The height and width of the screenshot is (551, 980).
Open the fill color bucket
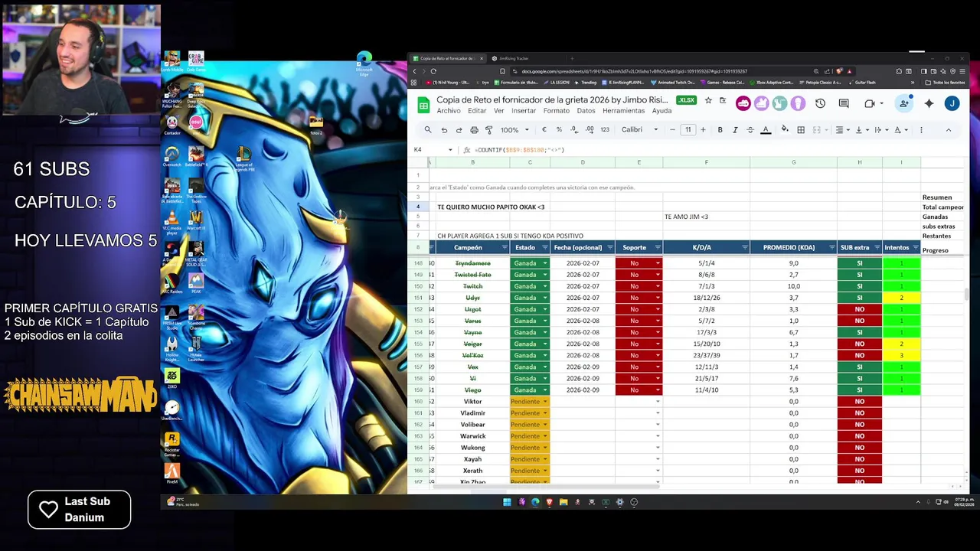[785, 130]
